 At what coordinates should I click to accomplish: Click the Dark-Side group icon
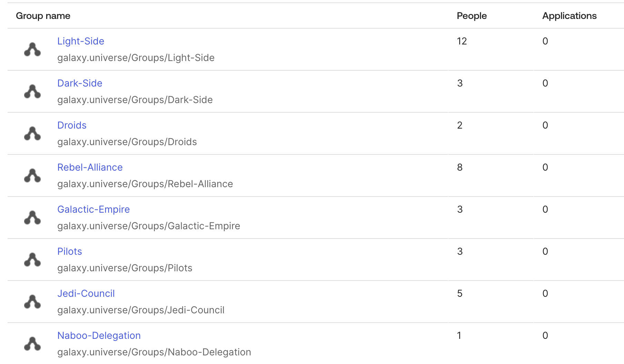pyautogui.click(x=32, y=91)
